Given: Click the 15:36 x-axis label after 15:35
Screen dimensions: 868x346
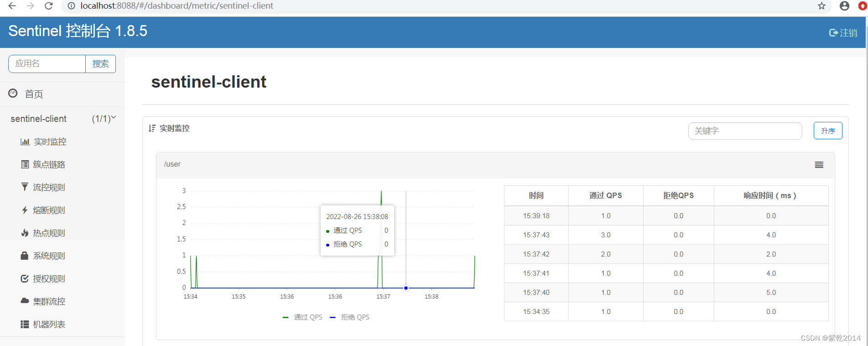Looking at the screenshot, I should click(287, 297).
